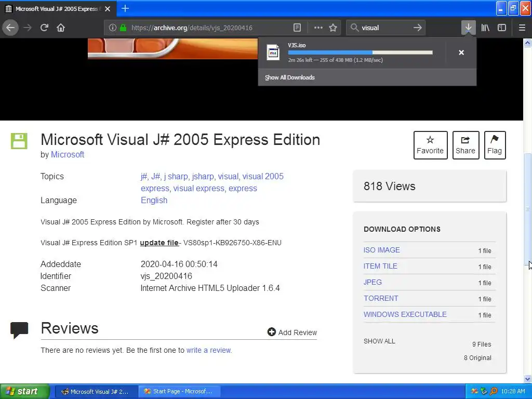
Task: Click the Reviews speech bubble icon
Action: coord(19,330)
